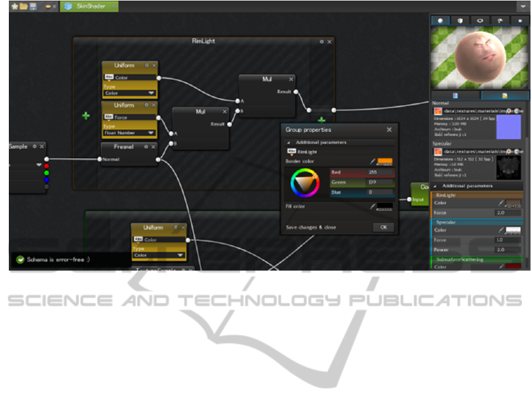
Task: Pick border color with the eyedropper icon
Action: (x=372, y=161)
